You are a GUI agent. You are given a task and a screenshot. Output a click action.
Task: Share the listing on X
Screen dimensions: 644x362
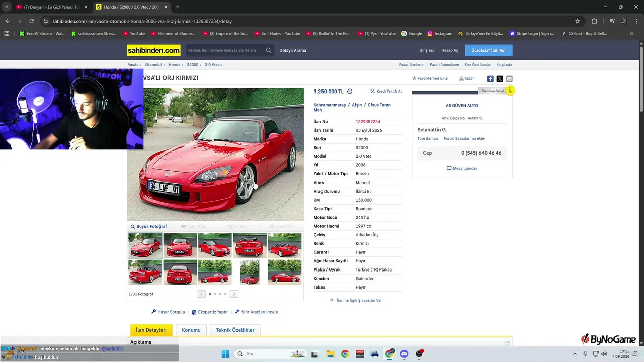(500, 79)
